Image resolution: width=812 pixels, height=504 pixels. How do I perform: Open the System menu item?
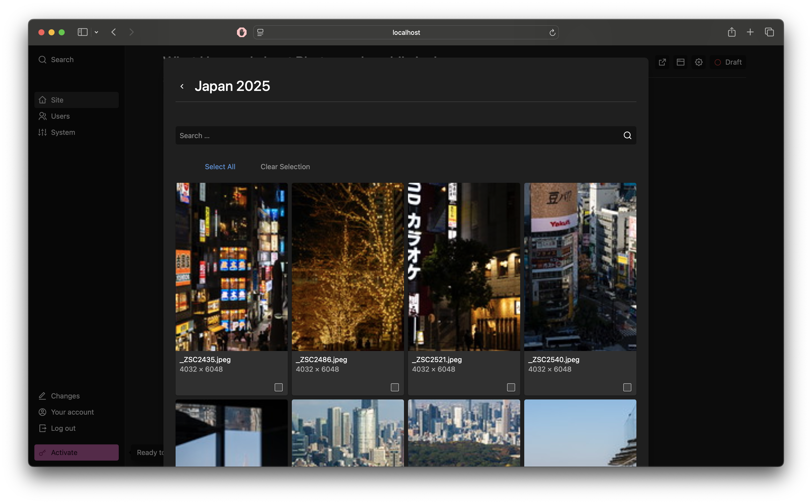tap(63, 132)
